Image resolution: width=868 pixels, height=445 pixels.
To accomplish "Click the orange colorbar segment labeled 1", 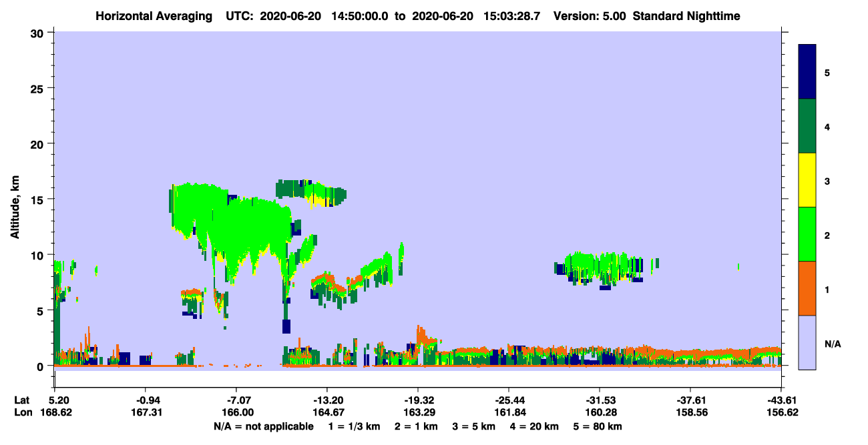I will (807, 288).
